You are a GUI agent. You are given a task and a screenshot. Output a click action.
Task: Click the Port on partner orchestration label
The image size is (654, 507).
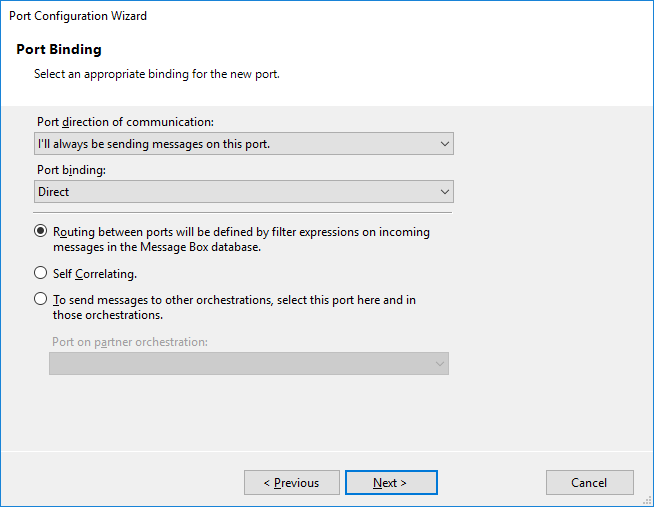(130, 342)
